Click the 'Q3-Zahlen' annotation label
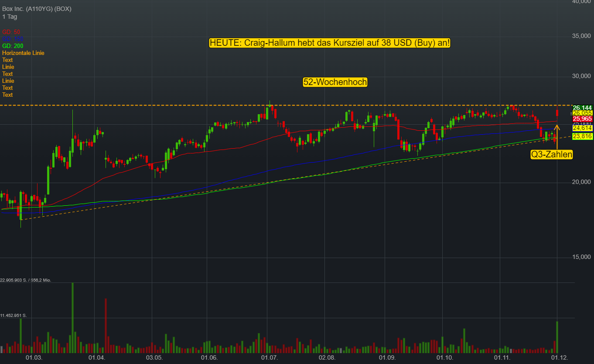594x364 pixels. tap(552, 154)
